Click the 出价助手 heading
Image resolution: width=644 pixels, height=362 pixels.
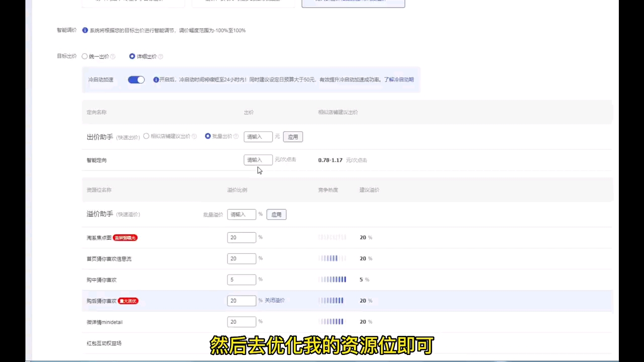pos(100,137)
